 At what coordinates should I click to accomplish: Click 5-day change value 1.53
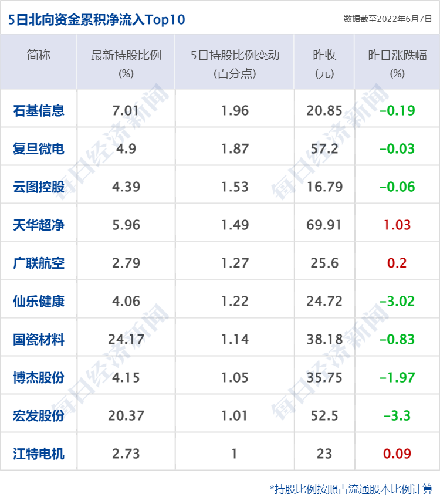[235, 187]
